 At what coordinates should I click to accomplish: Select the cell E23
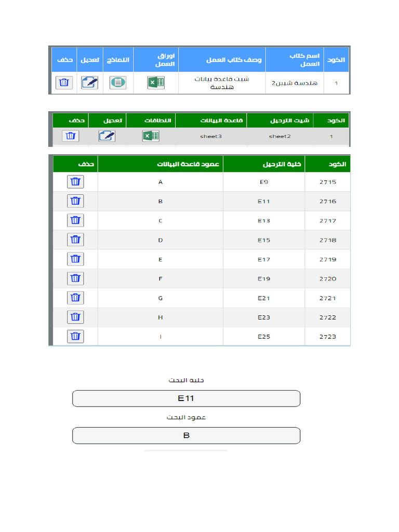(264, 317)
